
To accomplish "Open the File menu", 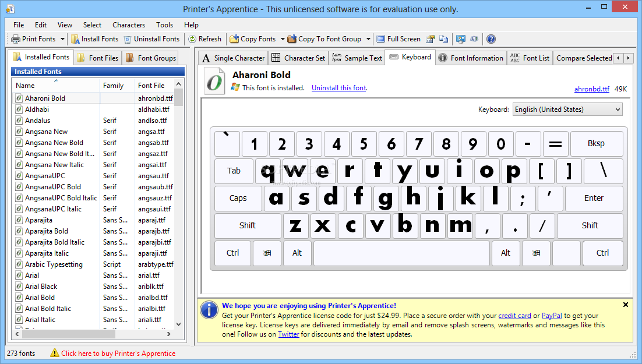I will point(19,25).
